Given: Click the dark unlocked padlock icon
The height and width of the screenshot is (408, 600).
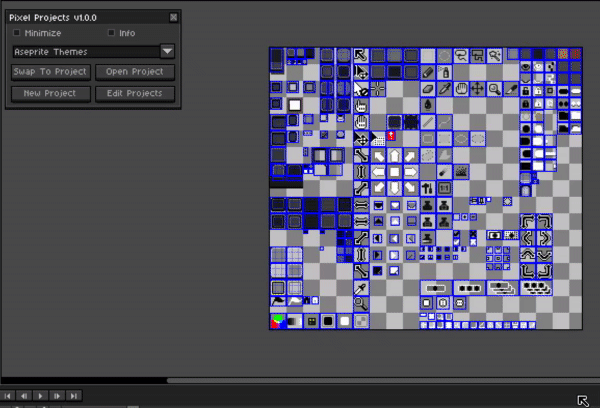Looking at the screenshot, I should (526, 91).
